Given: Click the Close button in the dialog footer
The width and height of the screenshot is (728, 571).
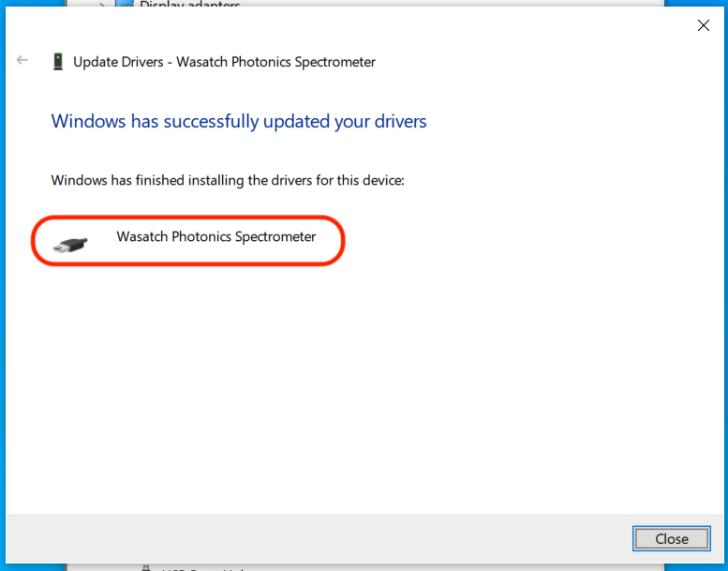Looking at the screenshot, I should pyautogui.click(x=671, y=538).
